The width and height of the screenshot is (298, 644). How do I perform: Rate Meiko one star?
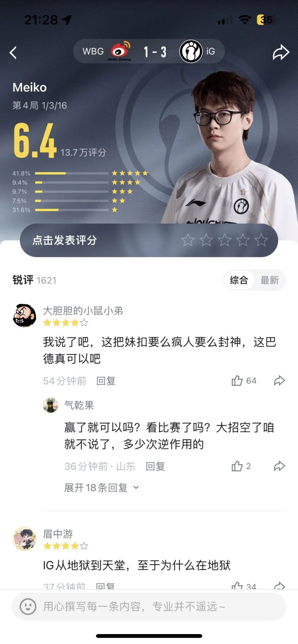point(188,240)
